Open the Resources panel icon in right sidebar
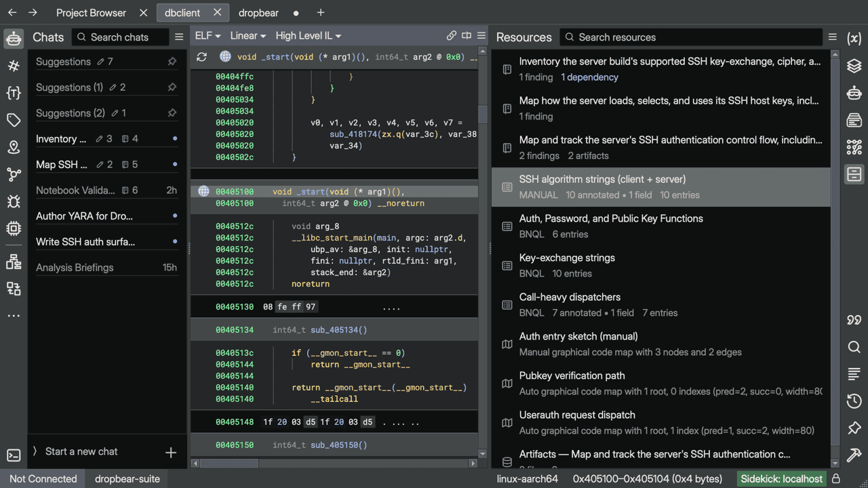This screenshot has height=488, width=868. [854, 174]
